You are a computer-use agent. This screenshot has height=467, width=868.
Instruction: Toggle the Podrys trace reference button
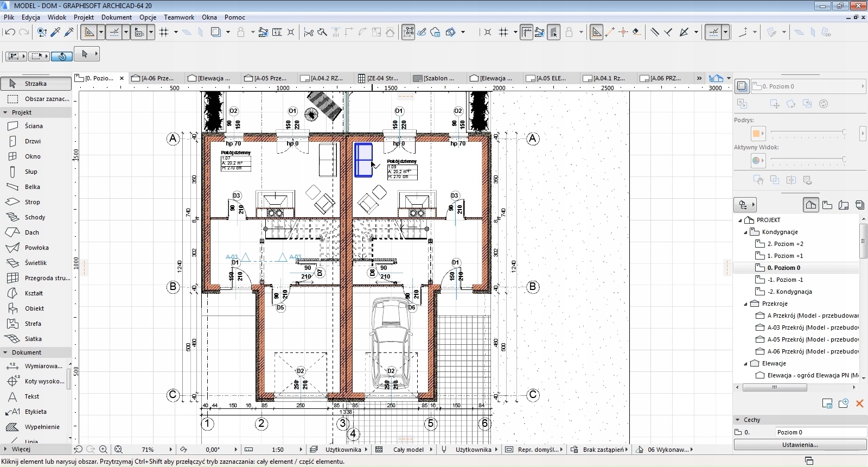click(x=758, y=133)
